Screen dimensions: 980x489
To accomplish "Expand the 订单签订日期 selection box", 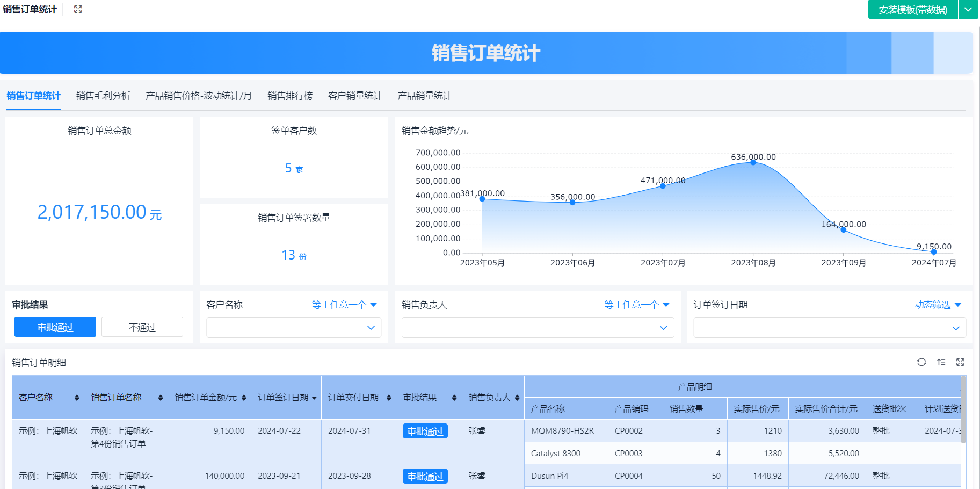I will [830, 328].
